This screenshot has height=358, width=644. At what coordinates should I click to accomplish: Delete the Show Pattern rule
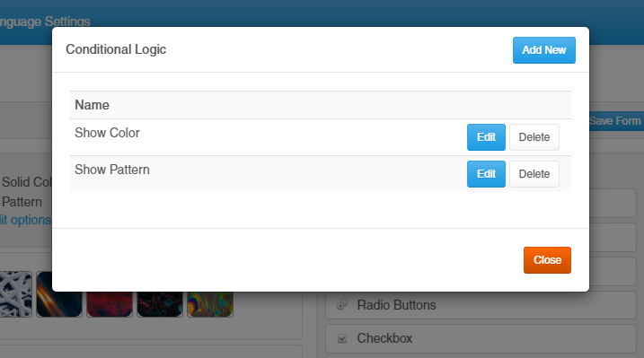534,174
